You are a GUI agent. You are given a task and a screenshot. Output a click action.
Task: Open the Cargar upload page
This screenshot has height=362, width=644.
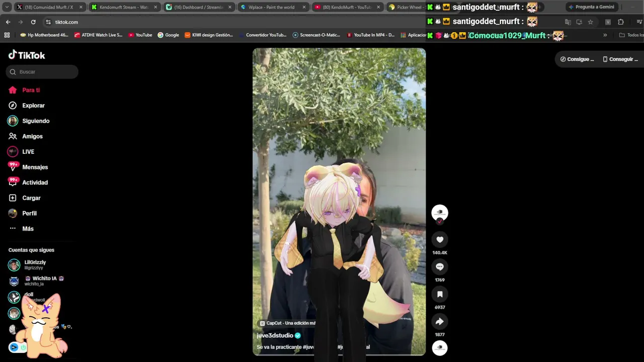point(24,198)
